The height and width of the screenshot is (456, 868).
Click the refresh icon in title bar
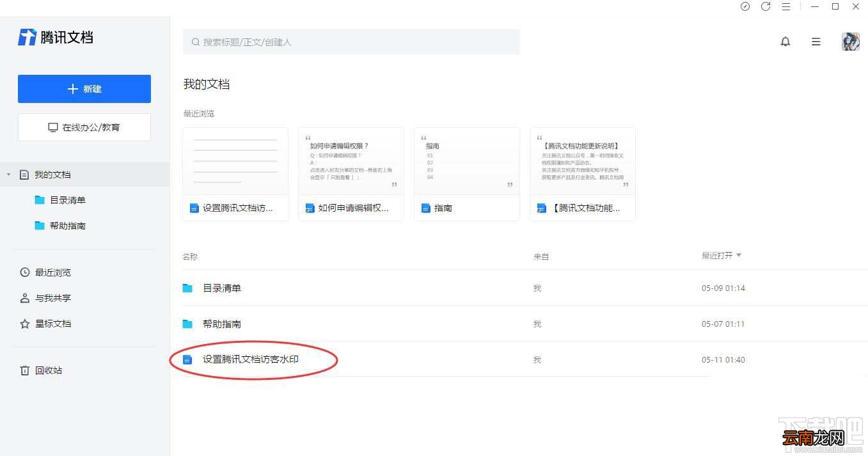(766, 6)
